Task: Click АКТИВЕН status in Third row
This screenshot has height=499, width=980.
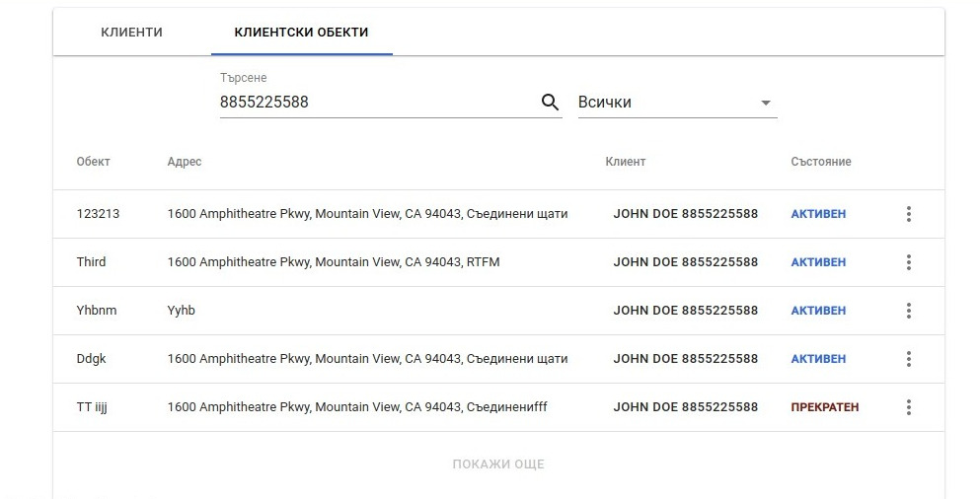Action: (x=818, y=262)
